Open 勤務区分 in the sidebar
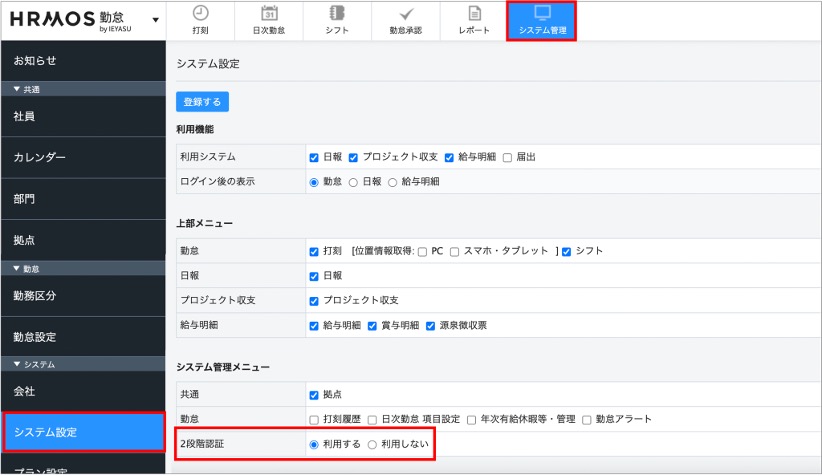 [82, 295]
